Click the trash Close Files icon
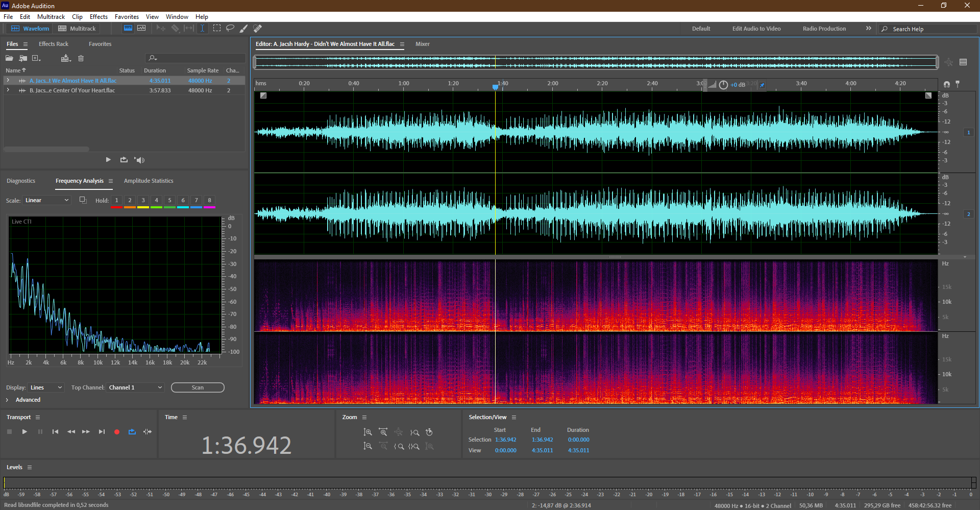Viewport: 980px width, 510px height. [81, 58]
